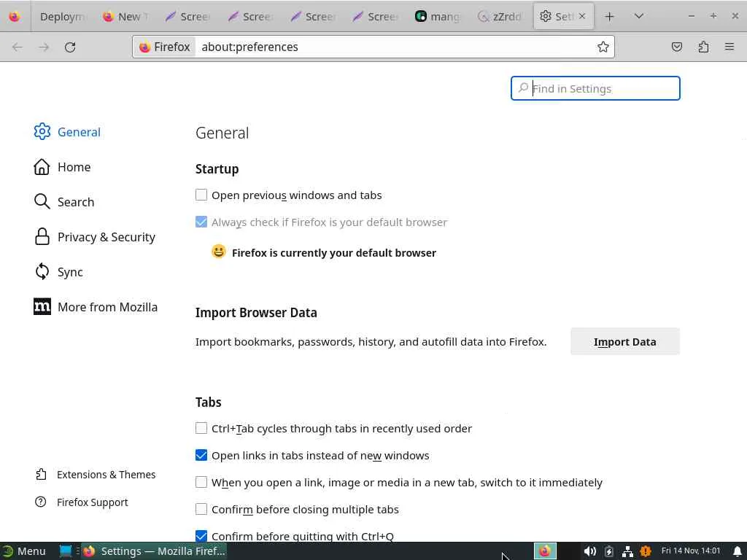
Task: Enable Open previous windows and tabs
Action: pos(201,195)
